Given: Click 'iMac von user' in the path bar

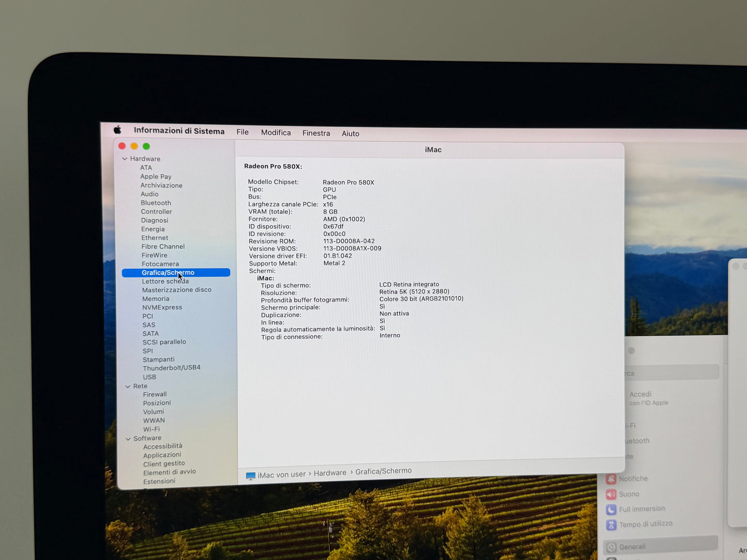Looking at the screenshot, I should tap(282, 475).
